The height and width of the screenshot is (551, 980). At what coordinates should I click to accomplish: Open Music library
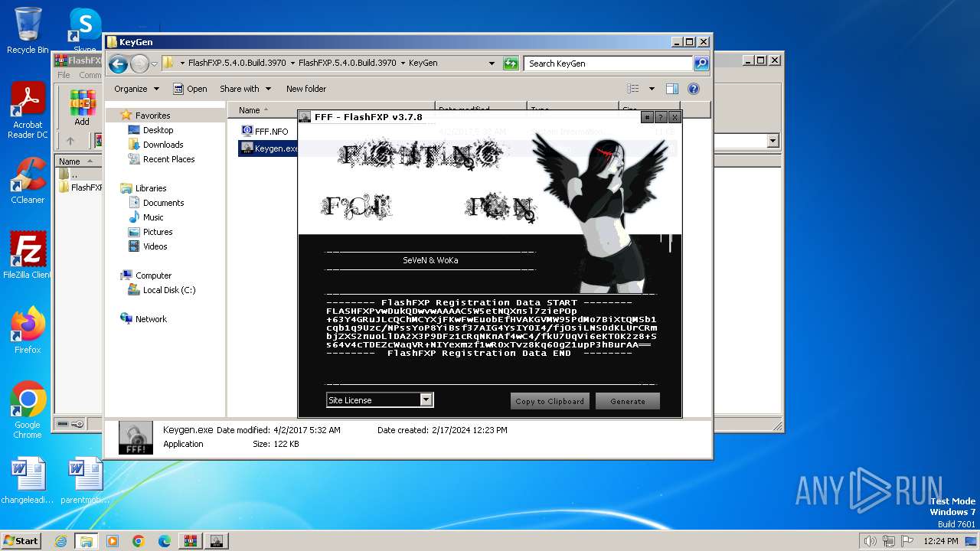[x=153, y=217]
